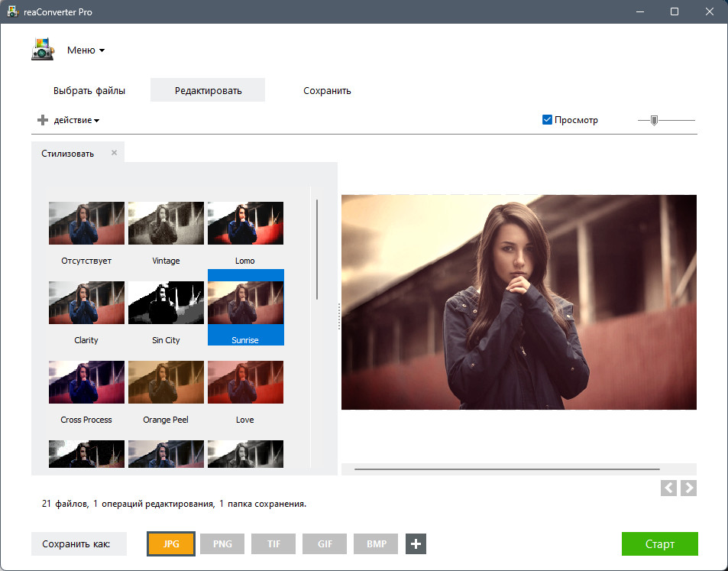The height and width of the screenshot is (571, 728).
Task: Apply the Clarity style thumbnail
Action: click(x=86, y=303)
